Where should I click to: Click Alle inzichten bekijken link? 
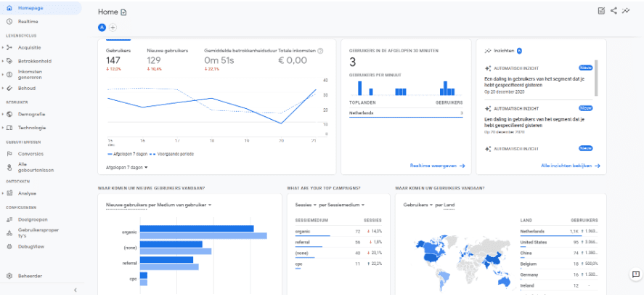pyautogui.click(x=571, y=166)
